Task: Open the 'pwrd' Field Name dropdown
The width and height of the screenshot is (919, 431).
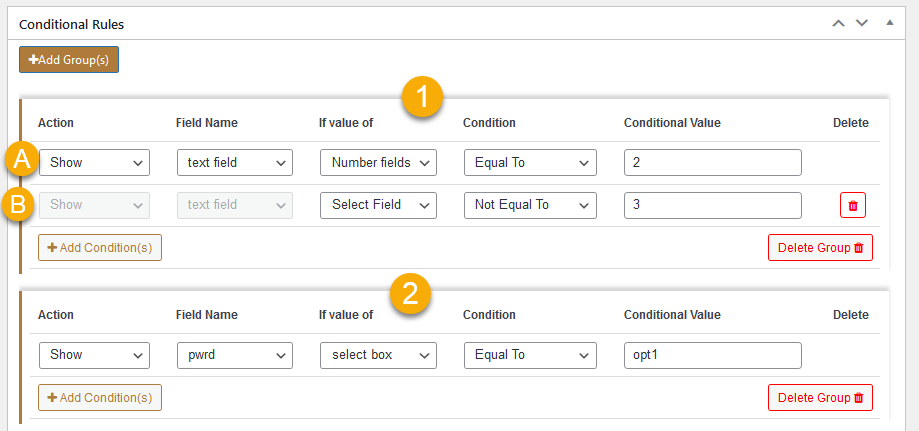Action: [x=234, y=355]
